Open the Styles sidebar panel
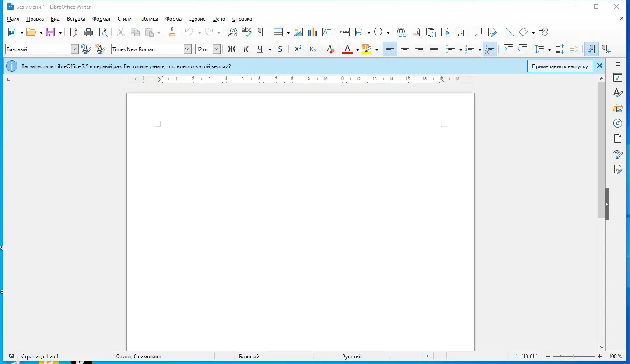 click(617, 93)
